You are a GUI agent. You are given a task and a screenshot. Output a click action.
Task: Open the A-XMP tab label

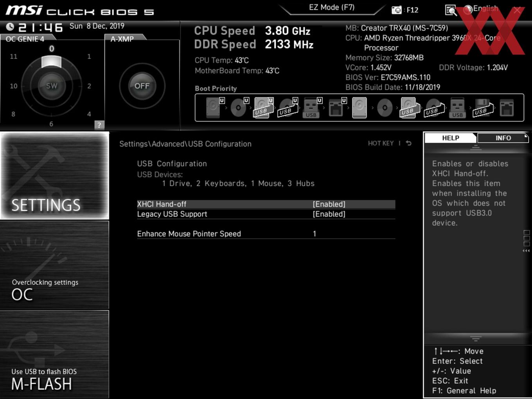pyautogui.click(x=122, y=39)
